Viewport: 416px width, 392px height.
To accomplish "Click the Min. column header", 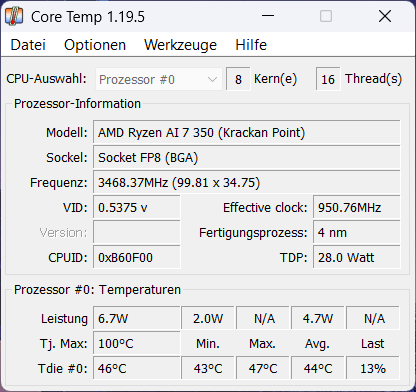I will (208, 343).
